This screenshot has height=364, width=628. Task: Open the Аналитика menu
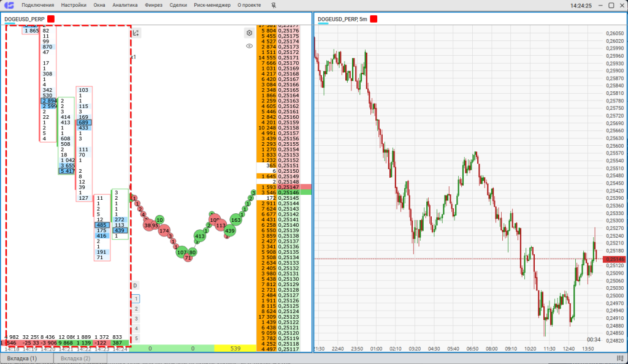click(124, 6)
